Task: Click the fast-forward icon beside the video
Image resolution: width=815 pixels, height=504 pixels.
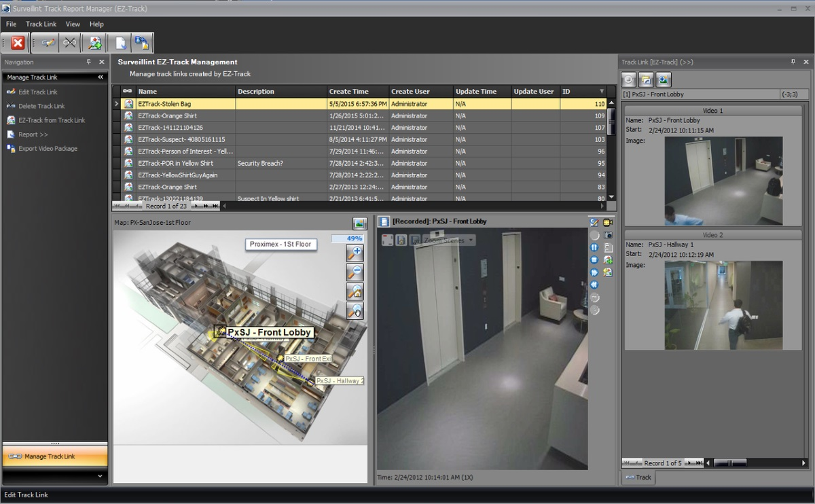Action: [594, 272]
